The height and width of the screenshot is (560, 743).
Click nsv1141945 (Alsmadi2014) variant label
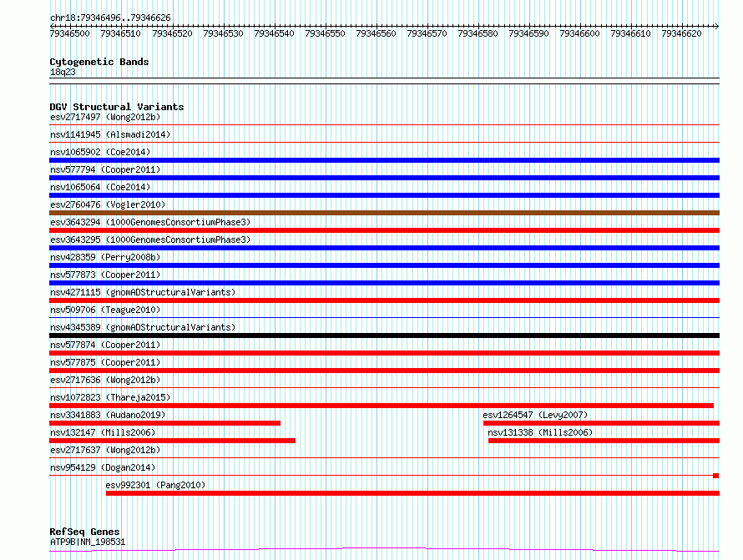click(x=110, y=134)
